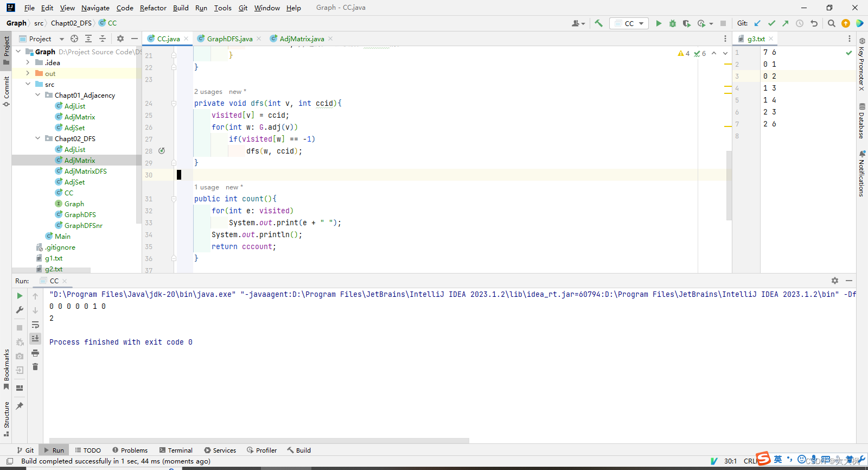Hide the Project panel with minus icon
This screenshot has width=868, height=470.
pos(135,39)
